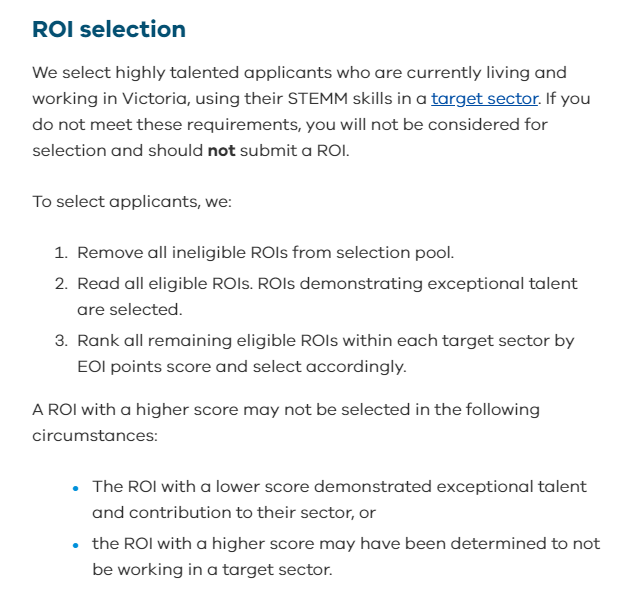Screen dimensions: 636x594
Task: Click the first blue bullet point dot
Action: click(x=76, y=488)
